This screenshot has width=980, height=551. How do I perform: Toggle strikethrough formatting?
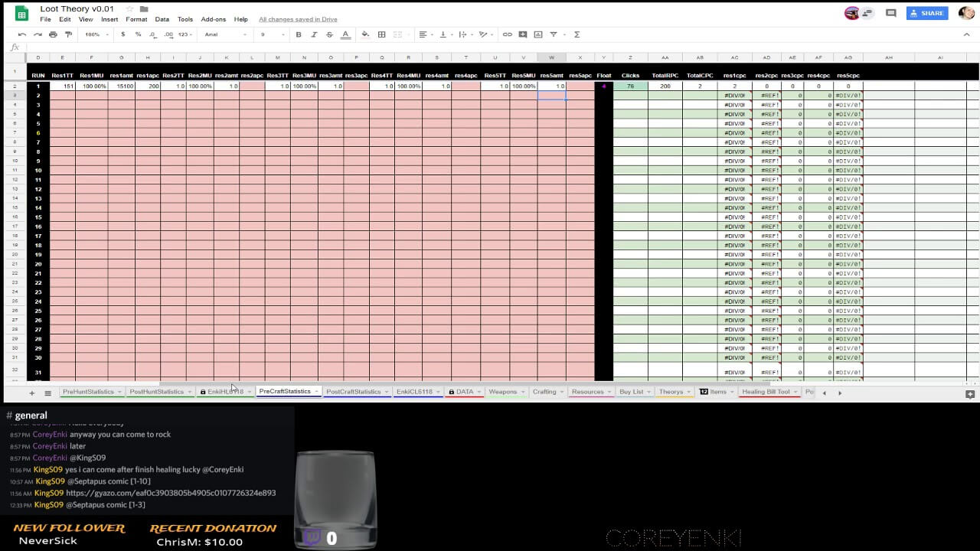pyautogui.click(x=329, y=34)
